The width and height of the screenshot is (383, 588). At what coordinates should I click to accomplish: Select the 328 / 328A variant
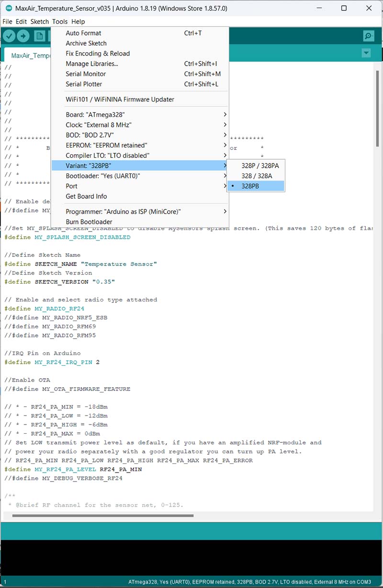pos(257,176)
